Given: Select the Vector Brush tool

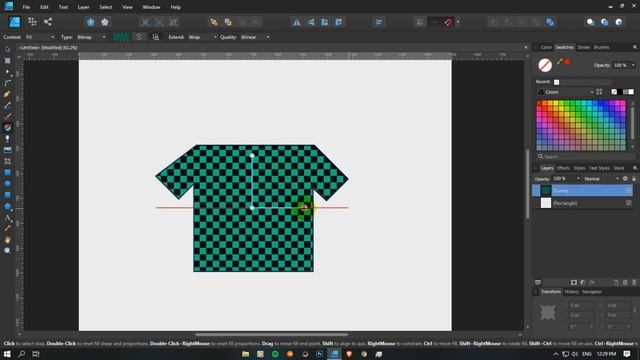Looking at the screenshot, I should [x=7, y=116].
